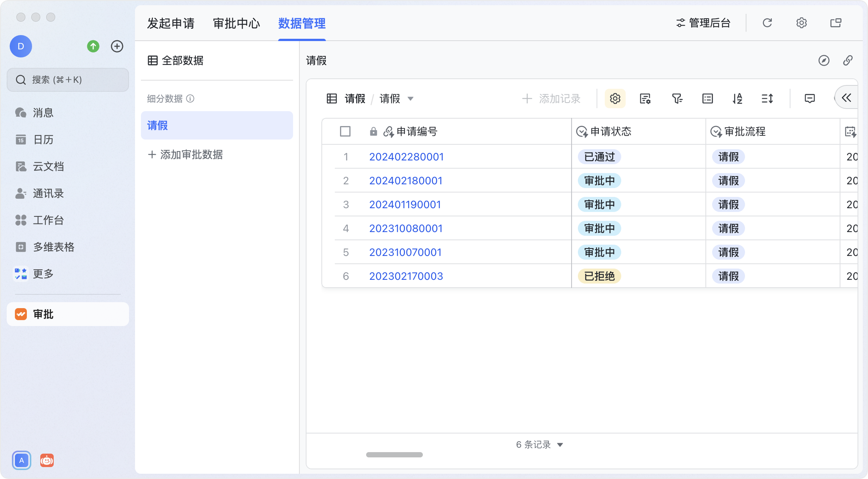868x479 pixels.
Task: Open the filter icon in toolbar
Action: [677, 99]
